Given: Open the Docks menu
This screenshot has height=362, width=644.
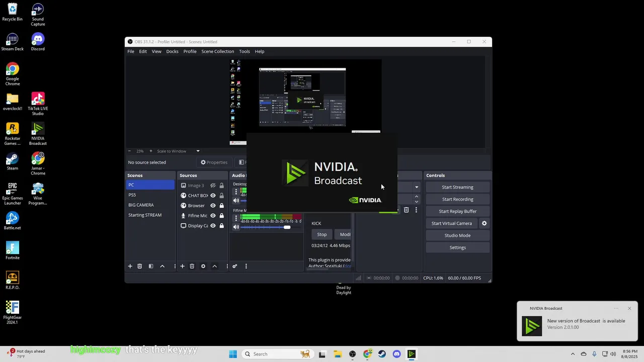Looking at the screenshot, I should point(172,51).
